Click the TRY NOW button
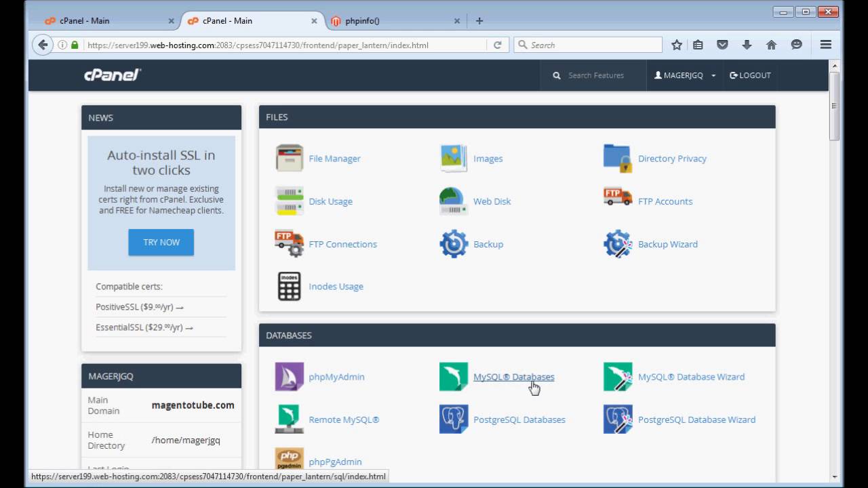Screen dimensions: 868x488 (x=161, y=242)
